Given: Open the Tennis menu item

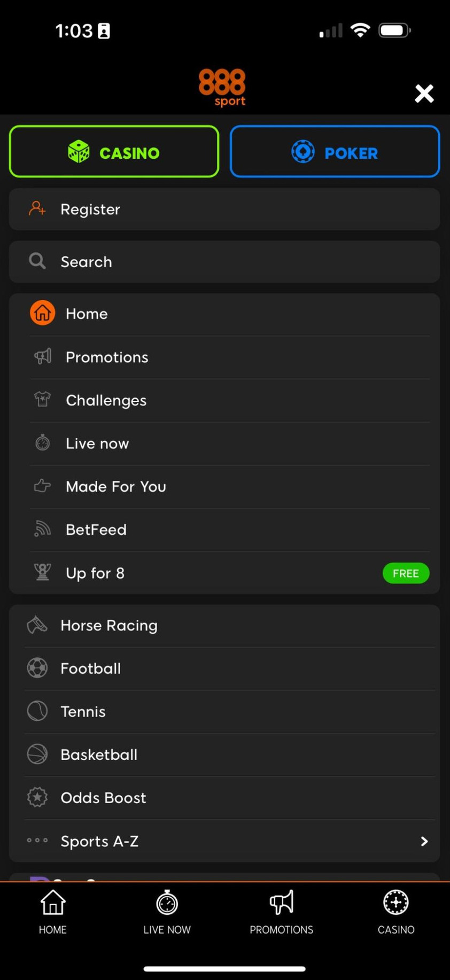Looking at the screenshot, I should coord(83,711).
